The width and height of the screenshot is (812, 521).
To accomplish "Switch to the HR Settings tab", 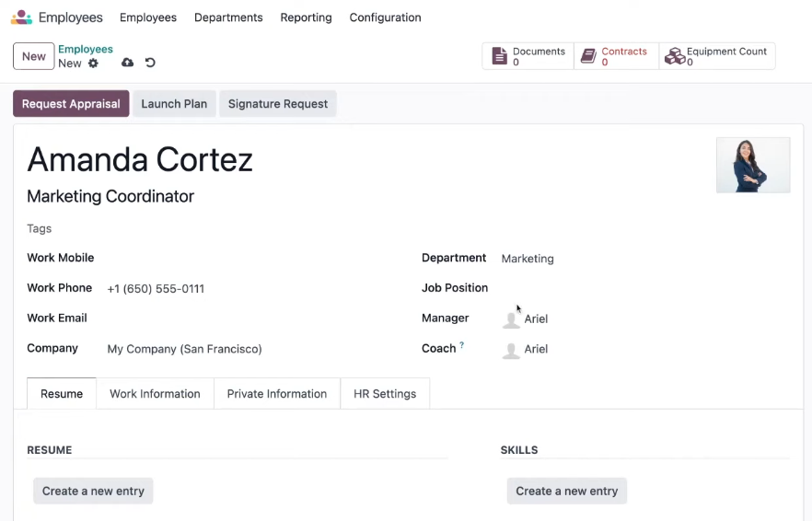I will tap(385, 394).
